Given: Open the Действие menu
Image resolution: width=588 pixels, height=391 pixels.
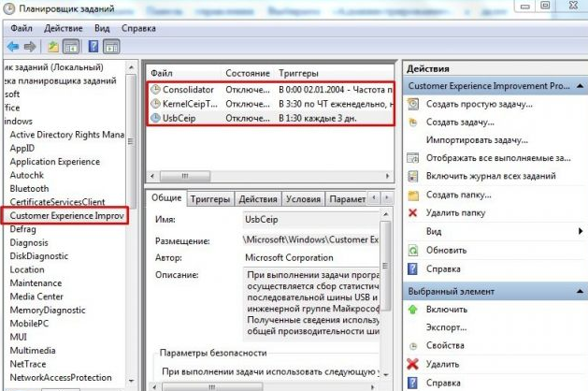Looking at the screenshot, I should (63, 28).
